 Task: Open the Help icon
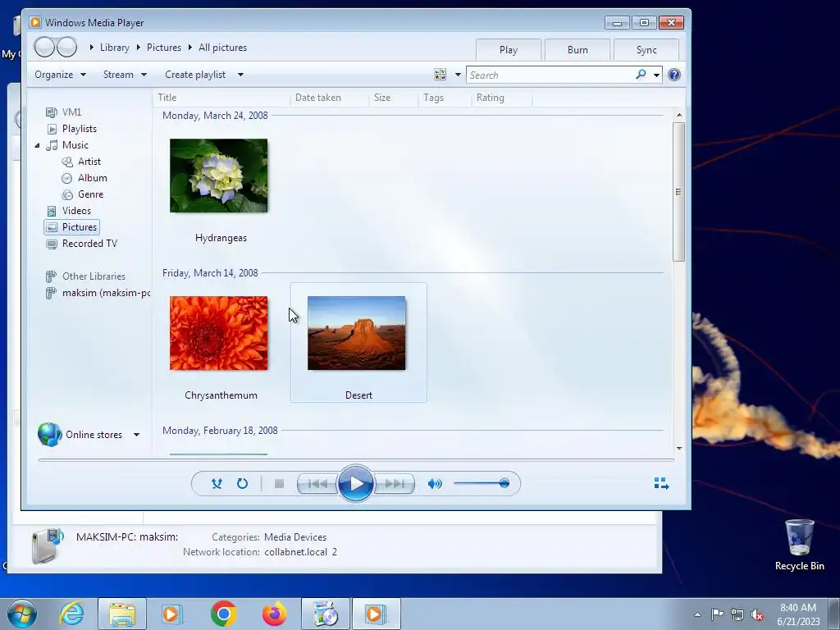tap(674, 75)
